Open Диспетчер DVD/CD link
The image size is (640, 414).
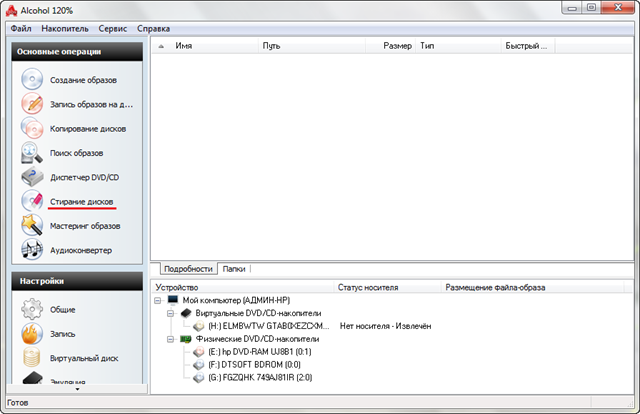coord(84,177)
